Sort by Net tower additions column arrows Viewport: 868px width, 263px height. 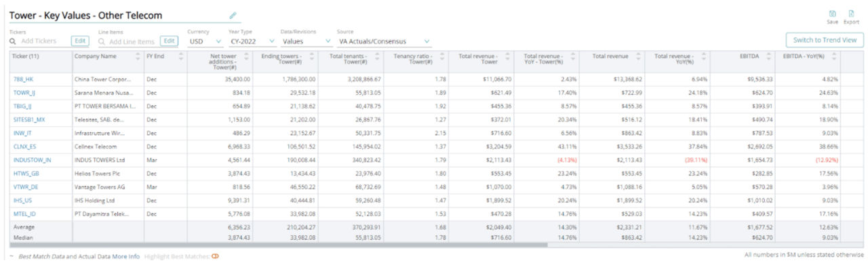(247, 56)
